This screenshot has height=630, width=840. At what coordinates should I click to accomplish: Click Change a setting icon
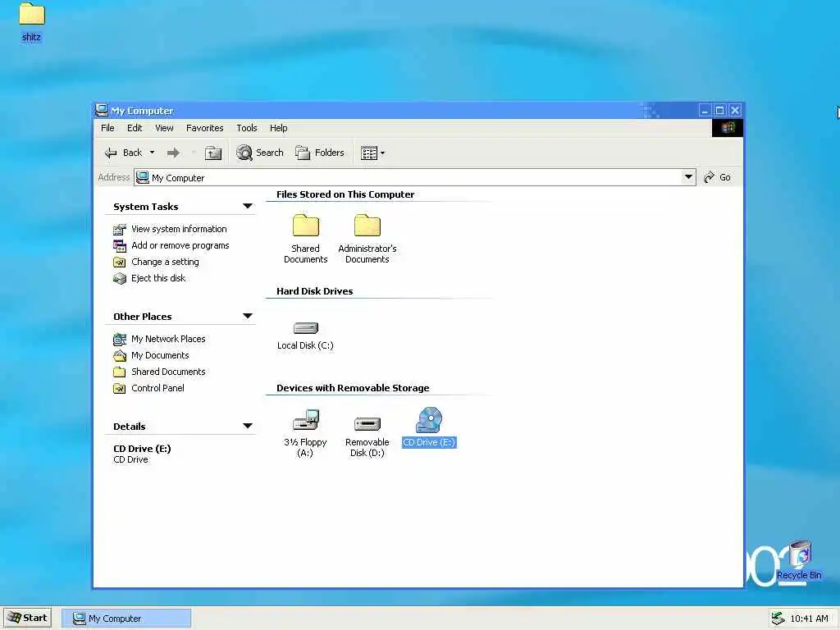[120, 262]
